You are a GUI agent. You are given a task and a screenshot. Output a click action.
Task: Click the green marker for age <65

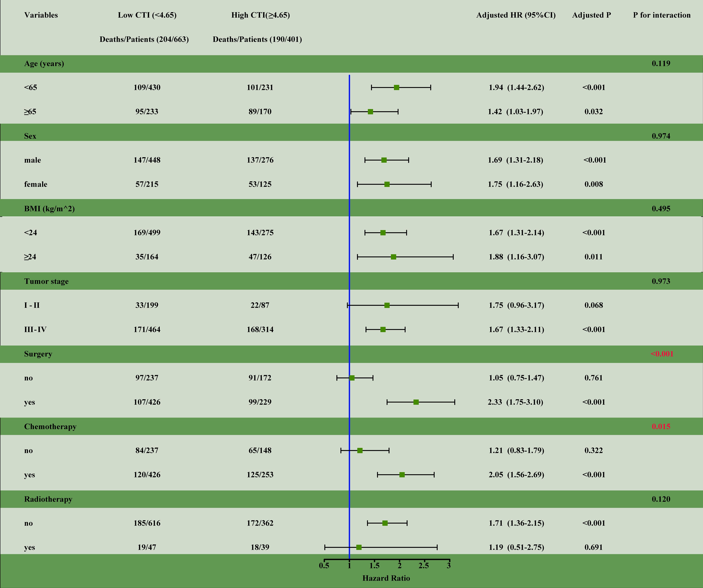(396, 88)
